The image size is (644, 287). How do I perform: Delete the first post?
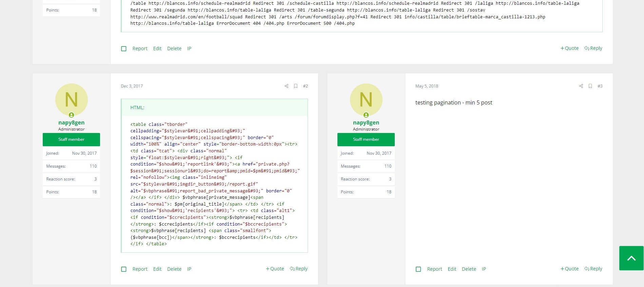174,49
